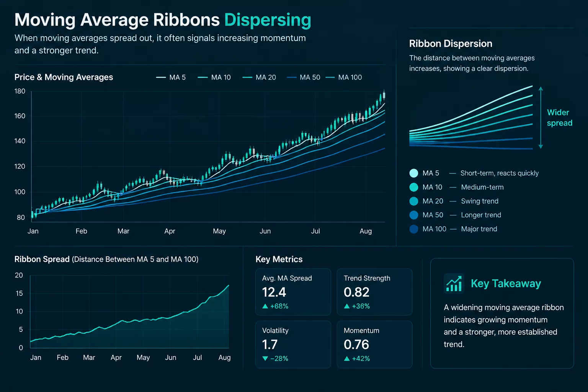Click the "Wider spread" label

pyautogui.click(x=560, y=118)
